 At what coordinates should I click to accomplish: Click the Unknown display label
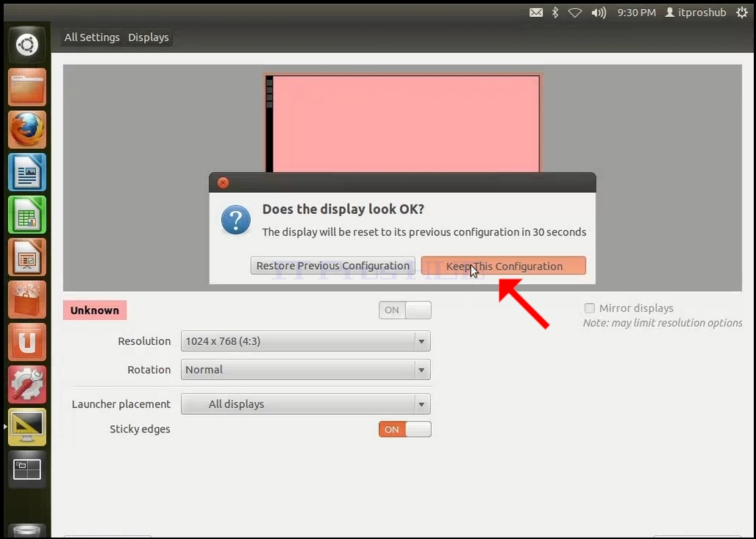coord(94,310)
